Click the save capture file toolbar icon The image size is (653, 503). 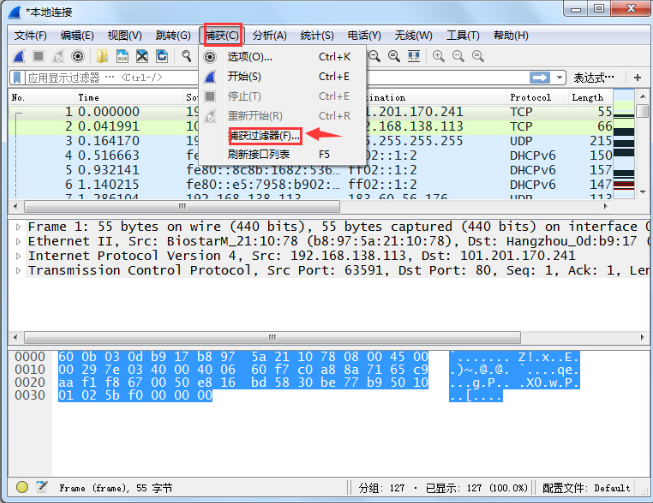coord(122,56)
